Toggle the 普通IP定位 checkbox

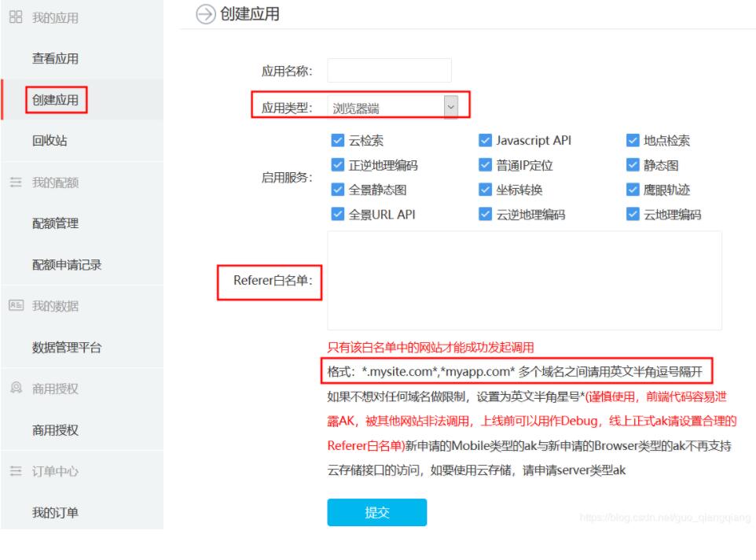tap(485, 165)
